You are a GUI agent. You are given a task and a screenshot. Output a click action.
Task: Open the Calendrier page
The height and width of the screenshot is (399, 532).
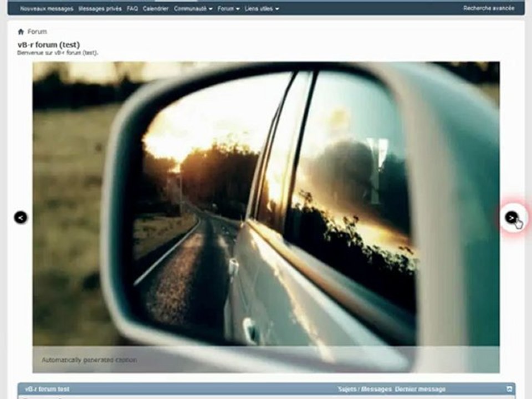(155, 8)
